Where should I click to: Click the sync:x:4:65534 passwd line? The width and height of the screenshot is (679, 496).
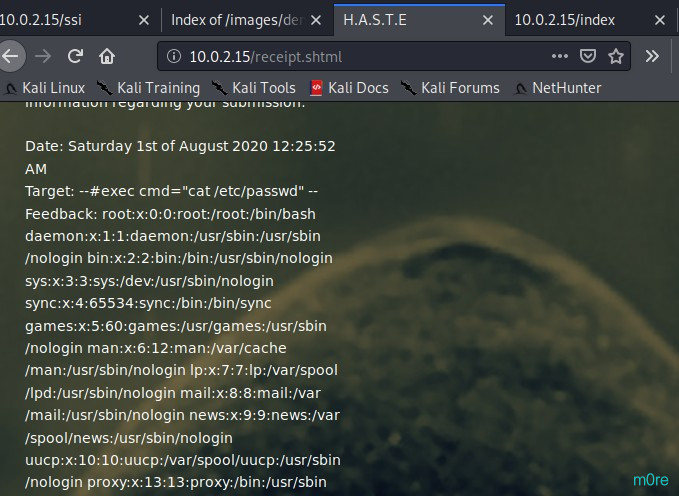click(x=148, y=303)
